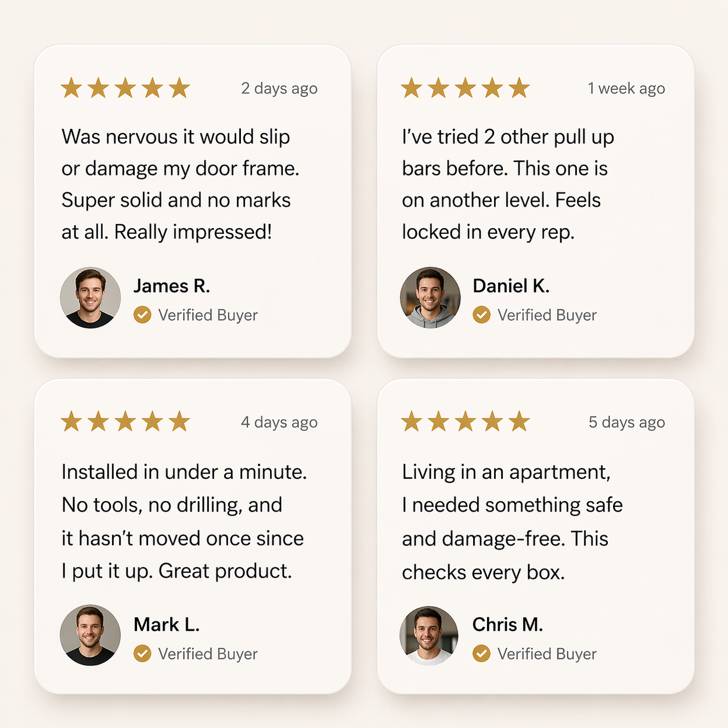728x728 pixels.
Task: Click the reviewer name Mark L.
Action: tap(167, 625)
